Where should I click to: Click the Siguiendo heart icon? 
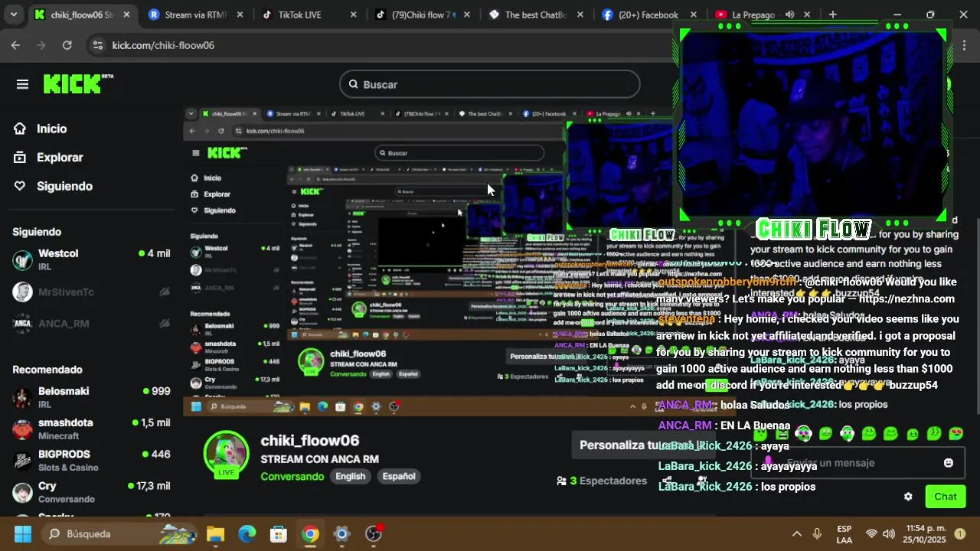point(20,186)
